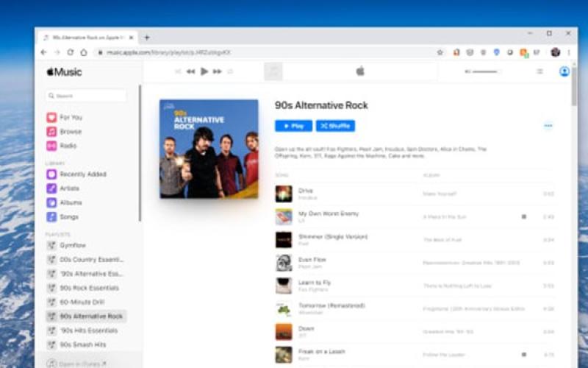Select Even Flow song row

point(415,263)
